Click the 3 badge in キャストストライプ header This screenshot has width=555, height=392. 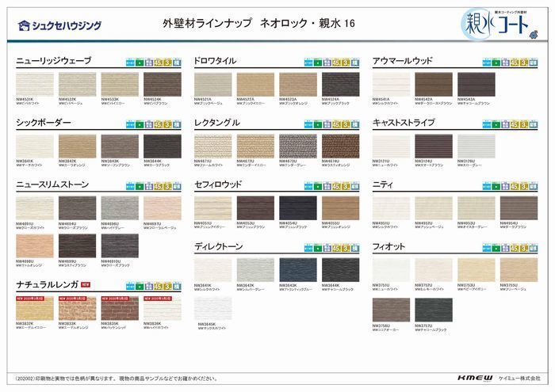click(523, 124)
